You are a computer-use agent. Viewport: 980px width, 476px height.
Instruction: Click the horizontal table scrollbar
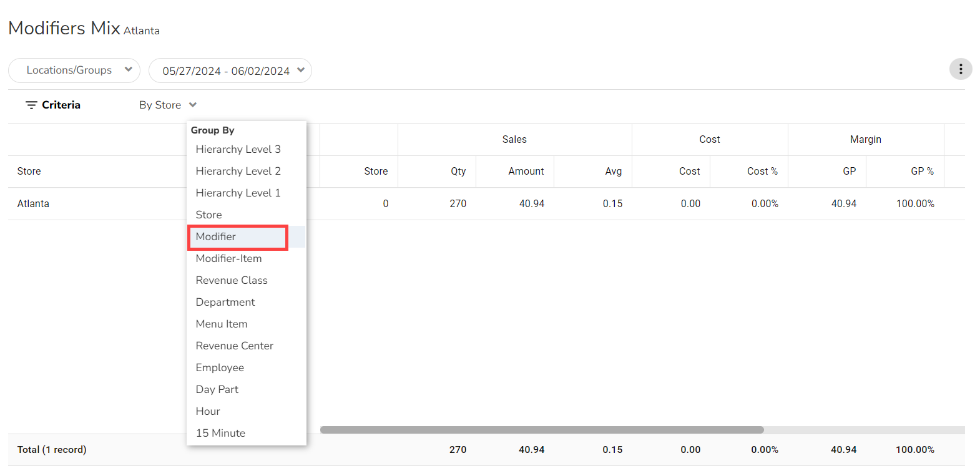[x=541, y=430]
